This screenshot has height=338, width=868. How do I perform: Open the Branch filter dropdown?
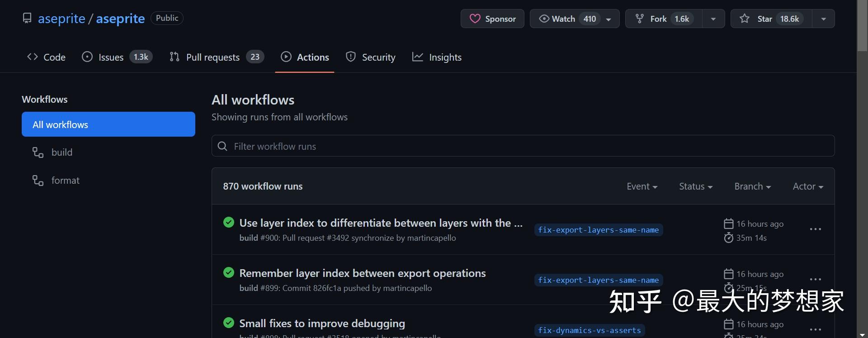(x=753, y=186)
